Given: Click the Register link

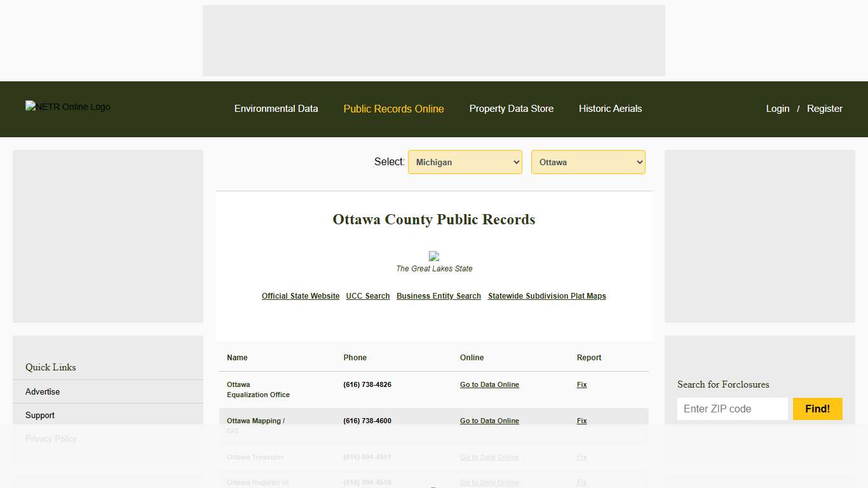Looking at the screenshot, I should tap(824, 109).
